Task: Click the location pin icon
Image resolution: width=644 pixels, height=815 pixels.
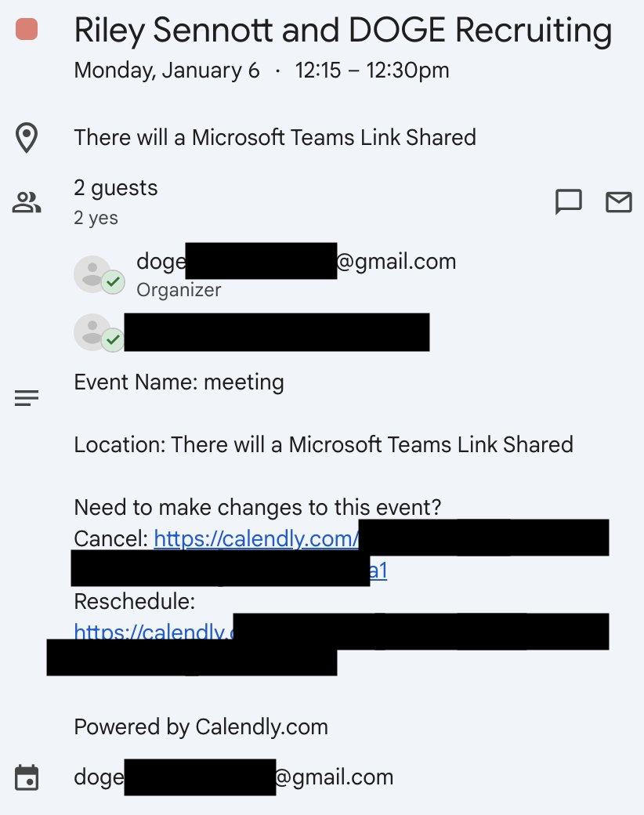Action: coord(27,138)
